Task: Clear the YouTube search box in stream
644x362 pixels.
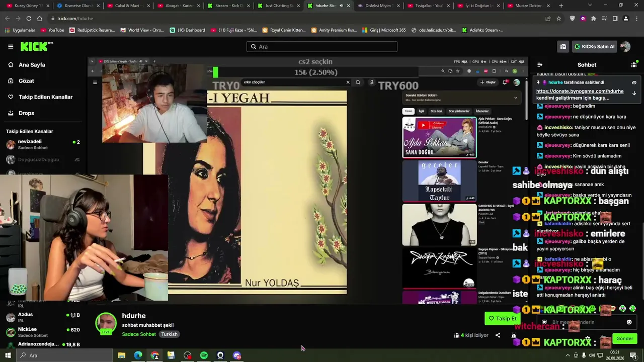Action: click(348, 82)
